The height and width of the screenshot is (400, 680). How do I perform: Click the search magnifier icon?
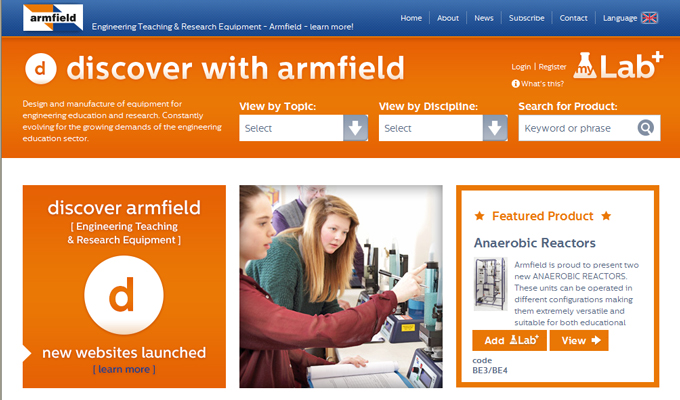point(646,128)
